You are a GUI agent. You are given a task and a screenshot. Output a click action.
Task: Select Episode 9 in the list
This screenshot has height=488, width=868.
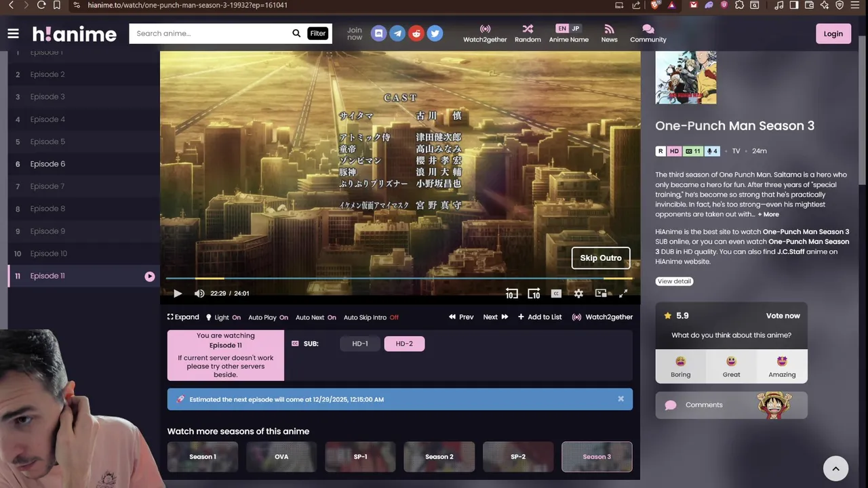83,231
